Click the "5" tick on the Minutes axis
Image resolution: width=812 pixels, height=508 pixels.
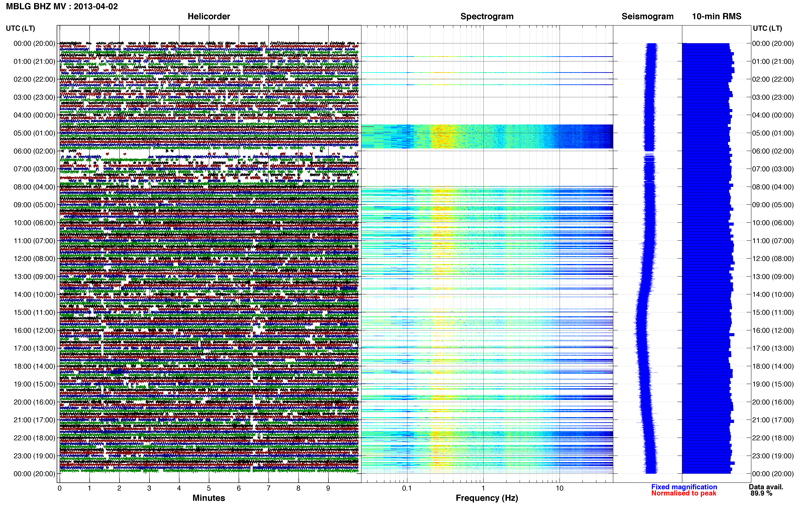click(x=209, y=488)
